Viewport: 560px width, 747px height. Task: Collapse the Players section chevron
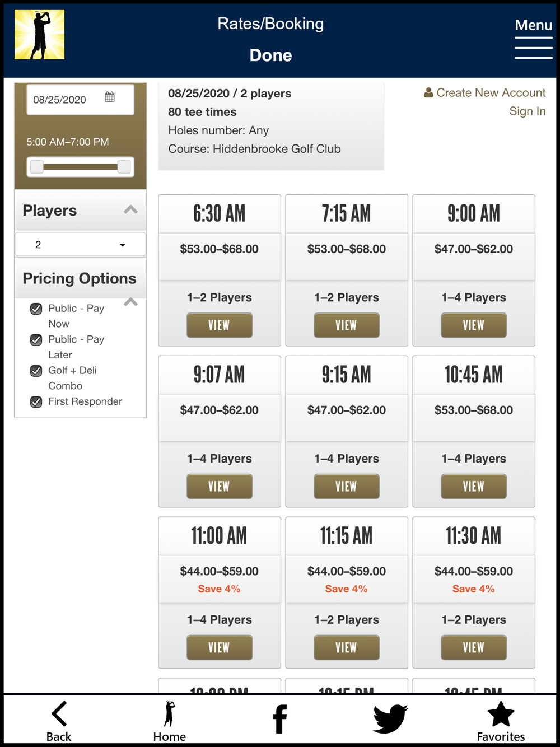pyautogui.click(x=130, y=210)
